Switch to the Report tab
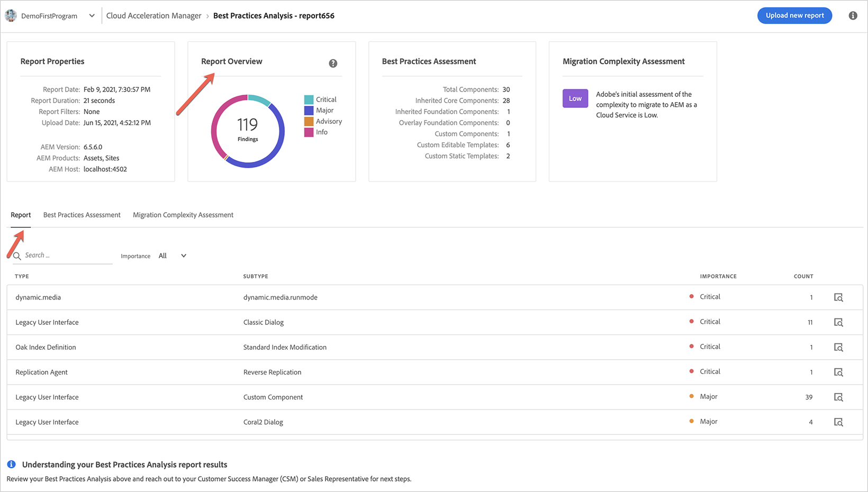This screenshot has width=868, height=492. pos(21,215)
